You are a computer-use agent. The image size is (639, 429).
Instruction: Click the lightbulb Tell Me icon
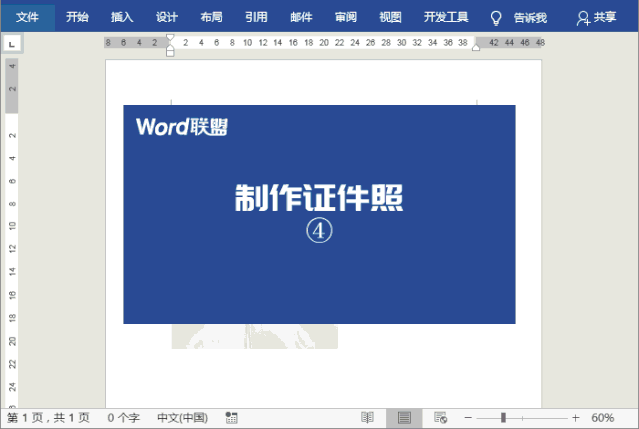pos(496,18)
